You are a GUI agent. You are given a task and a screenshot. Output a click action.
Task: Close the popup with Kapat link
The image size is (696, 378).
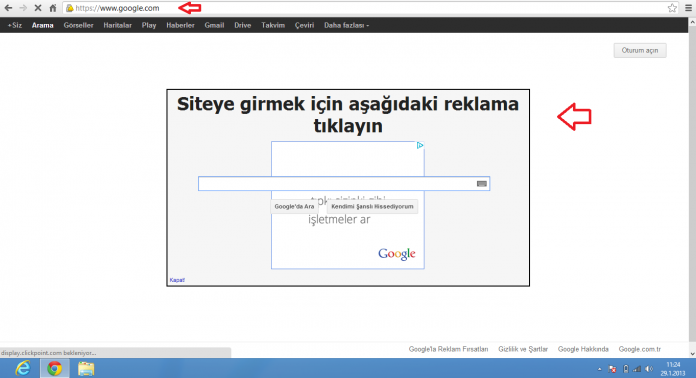coord(177,280)
